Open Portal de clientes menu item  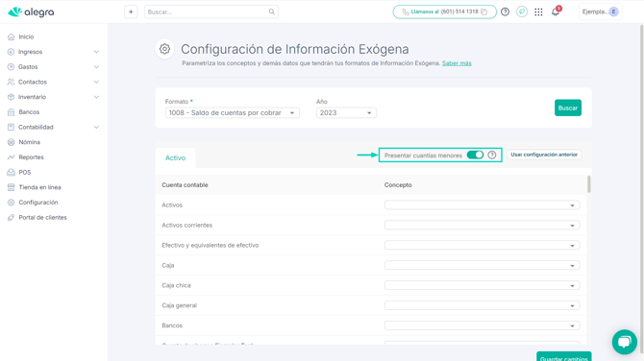(x=42, y=217)
